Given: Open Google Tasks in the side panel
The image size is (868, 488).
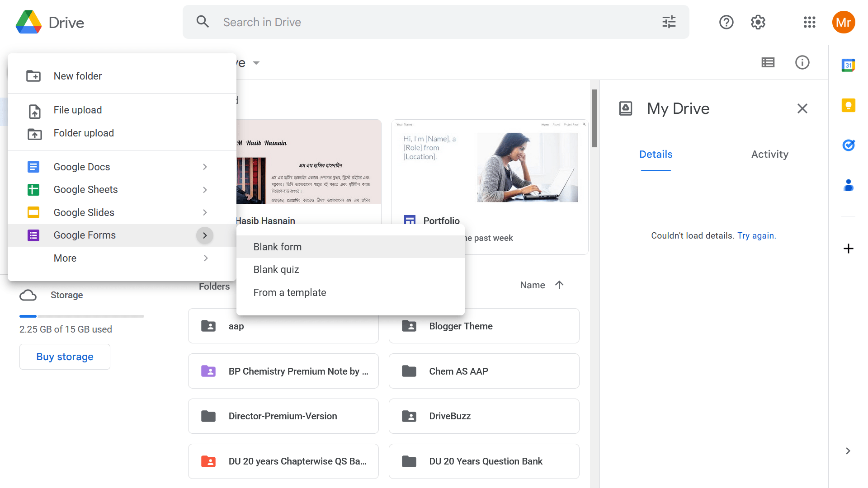Looking at the screenshot, I should [x=848, y=145].
